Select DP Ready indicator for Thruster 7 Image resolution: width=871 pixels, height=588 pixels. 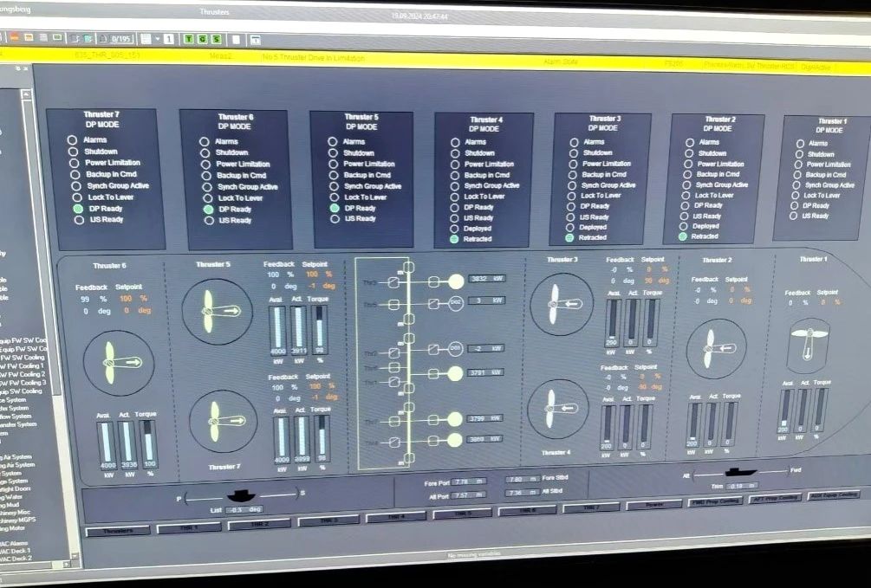[x=77, y=209]
